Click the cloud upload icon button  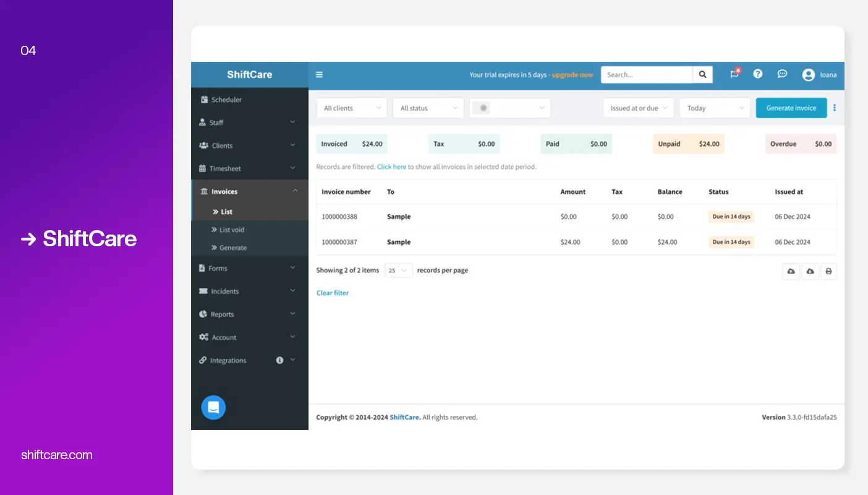[x=791, y=272]
